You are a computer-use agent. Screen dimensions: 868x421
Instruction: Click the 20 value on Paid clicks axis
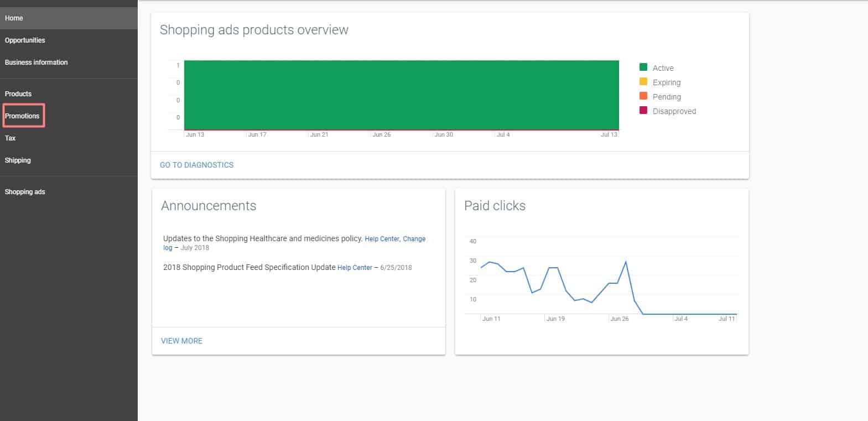point(472,280)
